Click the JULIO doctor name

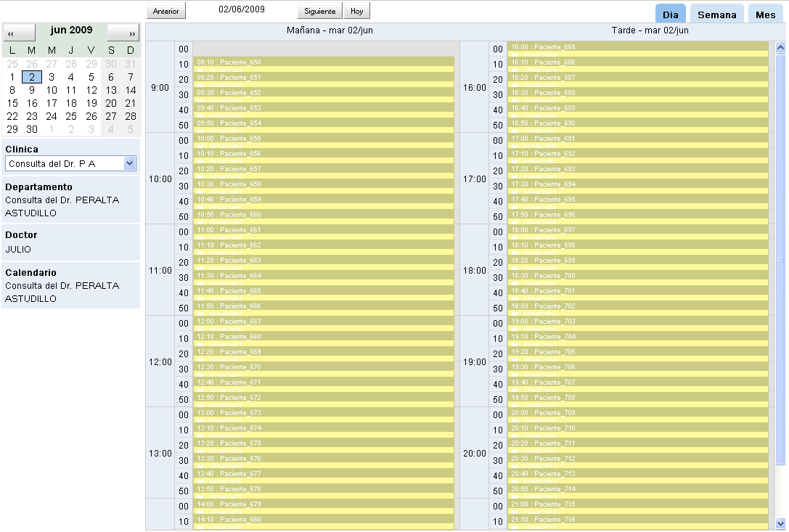(18, 249)
